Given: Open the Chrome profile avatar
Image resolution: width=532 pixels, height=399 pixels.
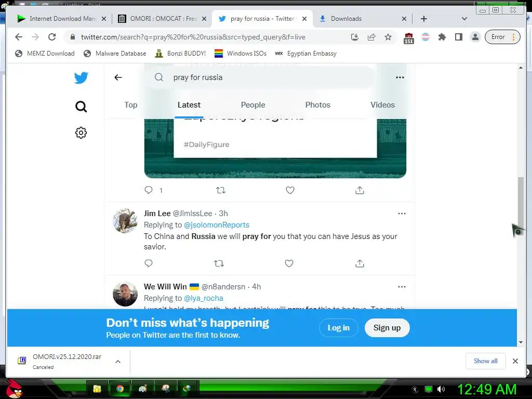Looking at the screenshot, I should (x=475, y=37).
